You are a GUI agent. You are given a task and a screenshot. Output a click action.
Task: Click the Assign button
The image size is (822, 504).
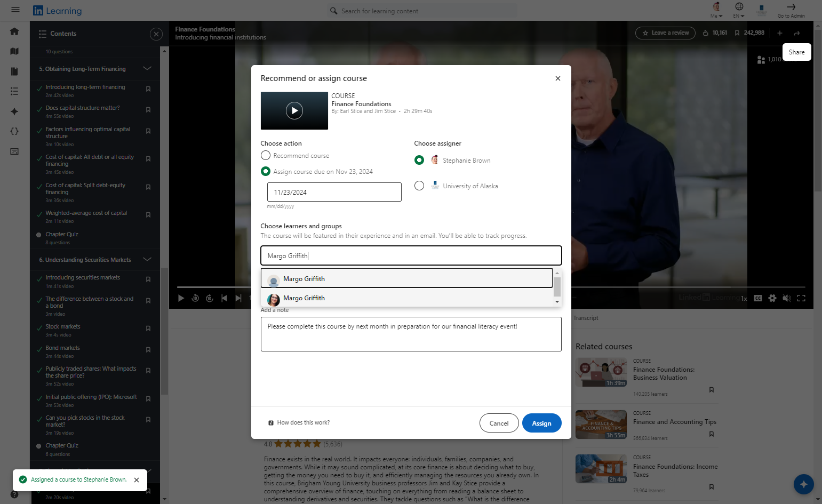pos(542,423)
